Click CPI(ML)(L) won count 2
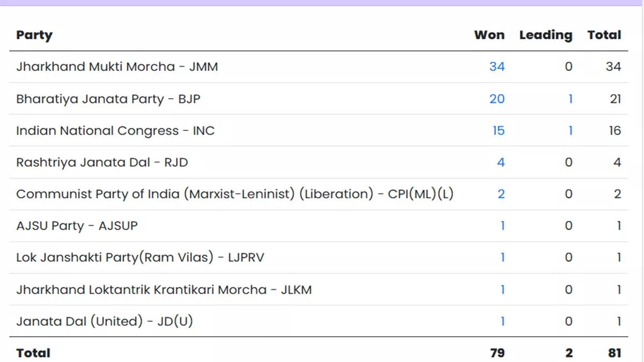This screenshot has height=362, width=644. click(501, 194)
